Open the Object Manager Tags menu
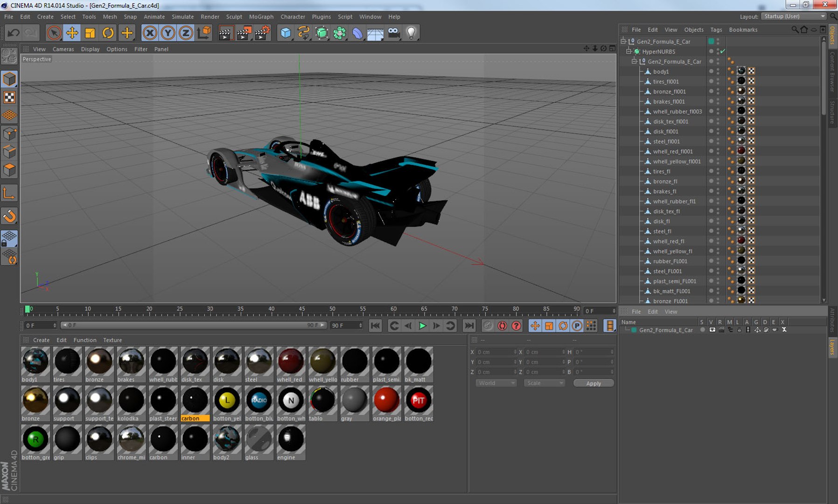 point(716,29)
